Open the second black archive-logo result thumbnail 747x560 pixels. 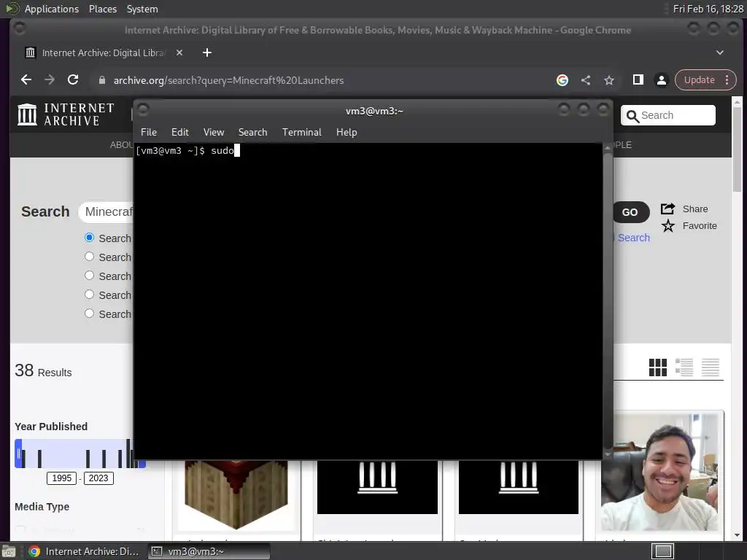click(x=519, y=486)
